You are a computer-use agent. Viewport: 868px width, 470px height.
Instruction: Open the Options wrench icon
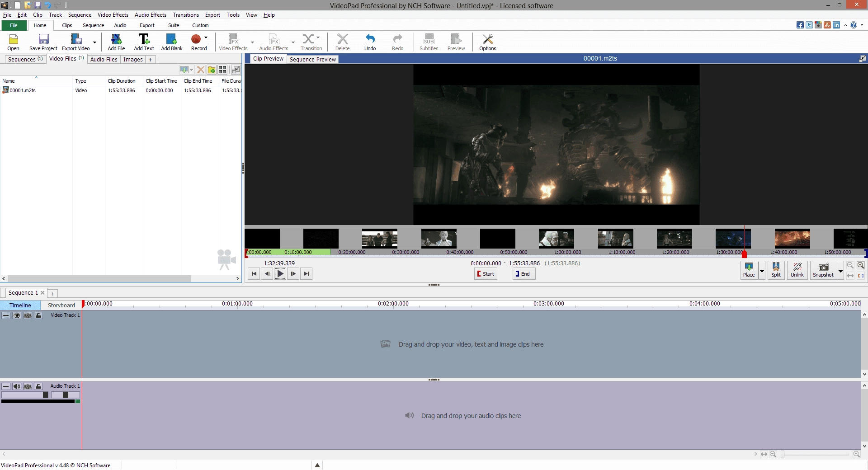tap(488, 42)
